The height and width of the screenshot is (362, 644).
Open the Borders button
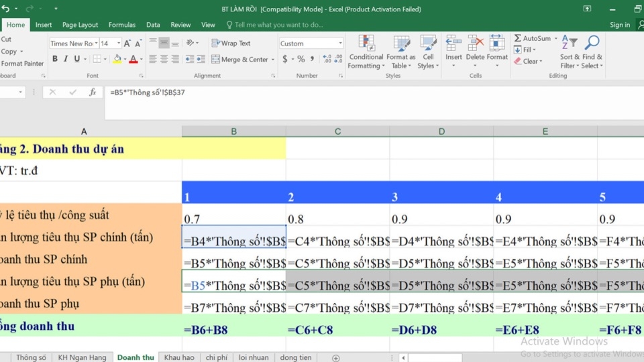(97, 59)
